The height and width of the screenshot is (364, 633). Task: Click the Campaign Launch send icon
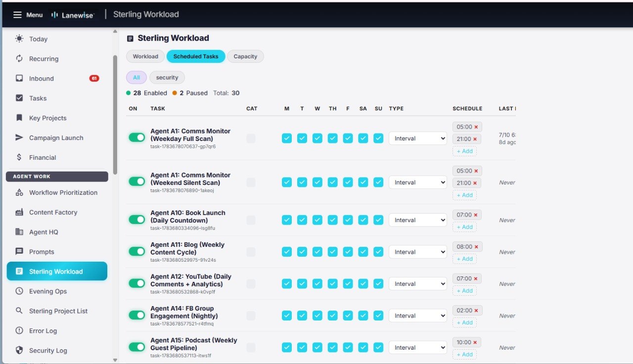[x=19, y=137]
